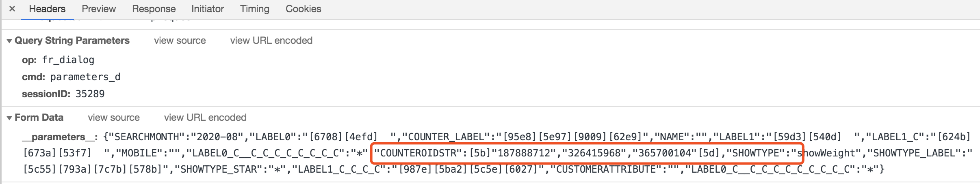Click view source for Form Data
The height and width of the screenshot is (184, 980).
pyautogui.click(x=114, y=118)
